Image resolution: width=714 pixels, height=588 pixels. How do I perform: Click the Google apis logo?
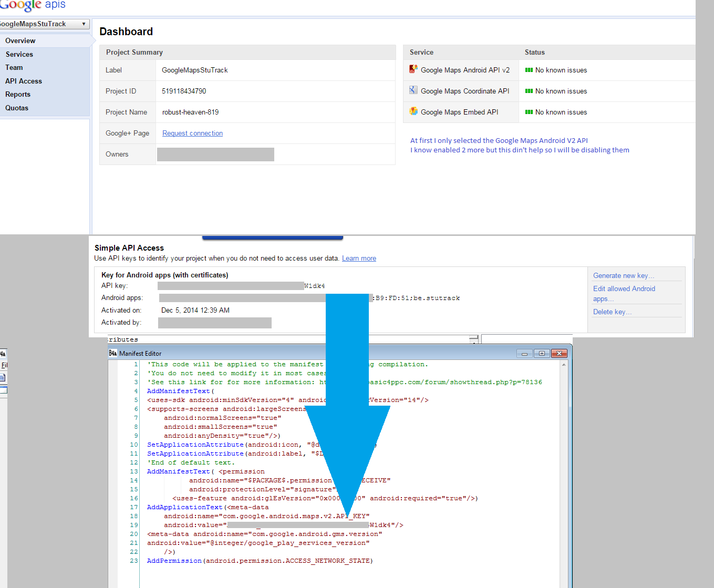(33, 5)
